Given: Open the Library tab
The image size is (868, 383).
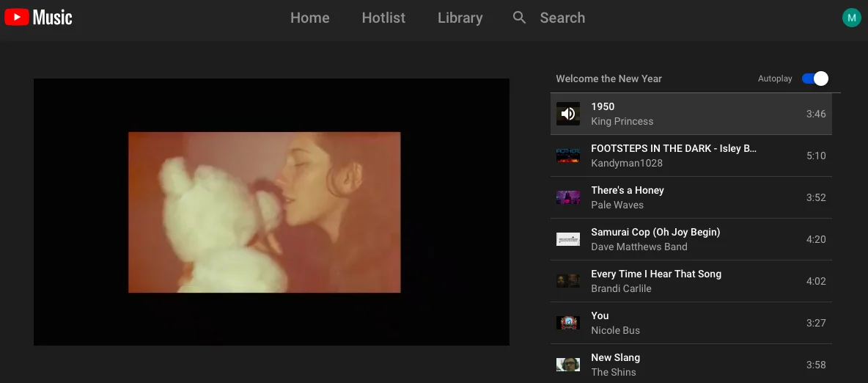Looking at the screenshot, I should 460,18.
